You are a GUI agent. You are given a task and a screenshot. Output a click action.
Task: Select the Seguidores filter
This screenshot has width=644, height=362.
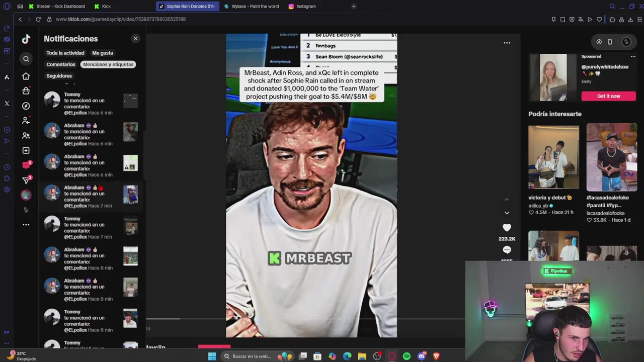coord(59,76)
